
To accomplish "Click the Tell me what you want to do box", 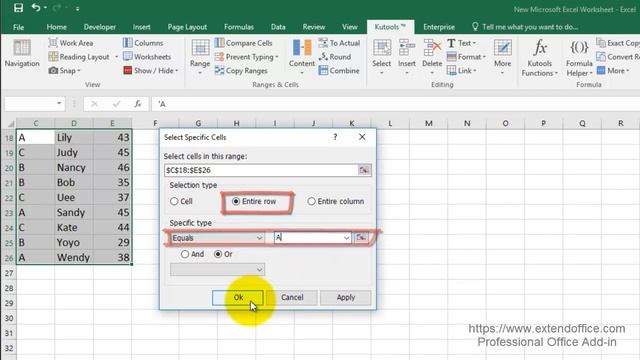I will pyautogui.click(x=525, y=27).
